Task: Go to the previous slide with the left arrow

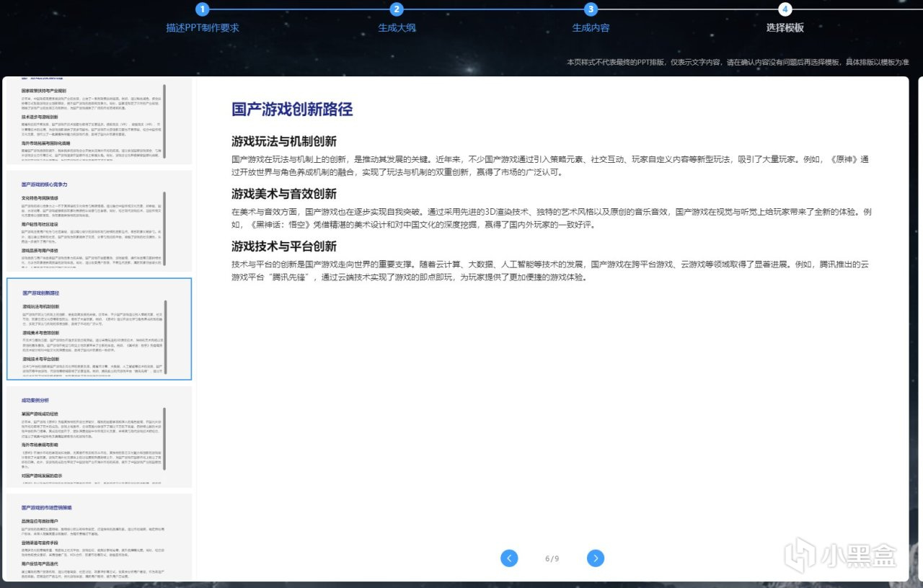Action: [509, 558]
